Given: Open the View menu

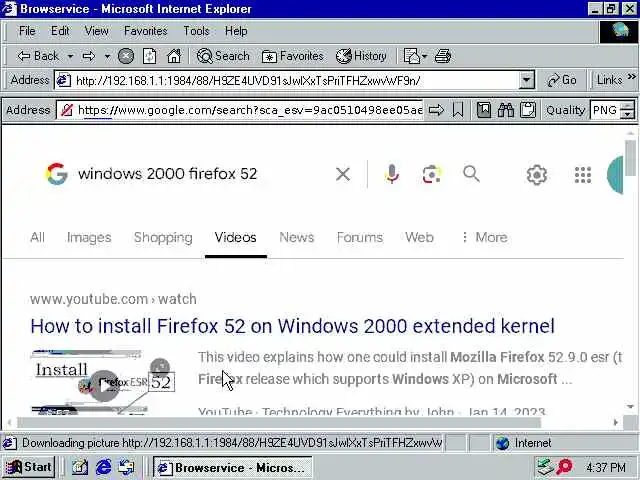Looking at the screenshot, I should [96, 31].
